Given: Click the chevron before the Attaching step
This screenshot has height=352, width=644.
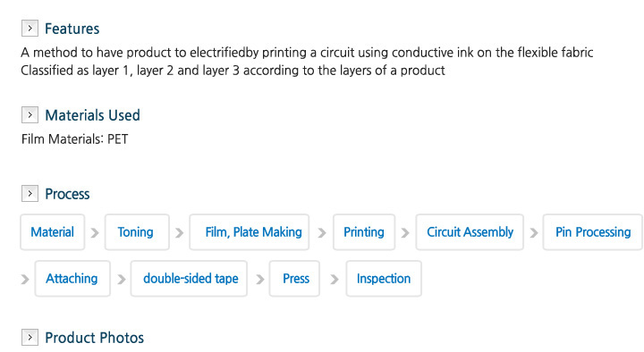Looking at the screenshot, I should (x=25, y=280).
